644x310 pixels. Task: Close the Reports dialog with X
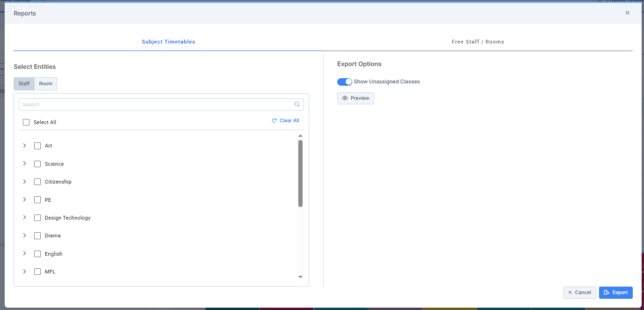click(x=627, y=13)
